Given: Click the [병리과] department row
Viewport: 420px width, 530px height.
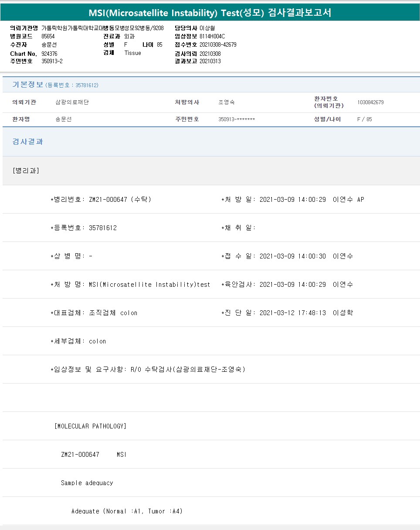Looking at the screenshot, I should pyautogui.click(x=26, y=170).
